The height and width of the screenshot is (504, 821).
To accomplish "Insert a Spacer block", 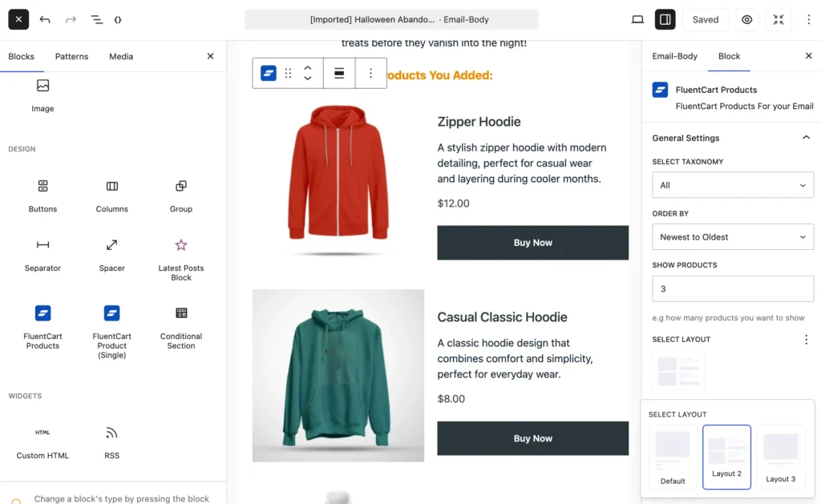I will (112, 253).
